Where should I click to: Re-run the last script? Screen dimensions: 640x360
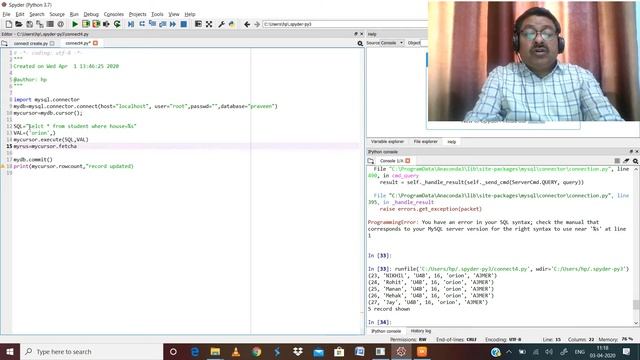pos(117,24)
